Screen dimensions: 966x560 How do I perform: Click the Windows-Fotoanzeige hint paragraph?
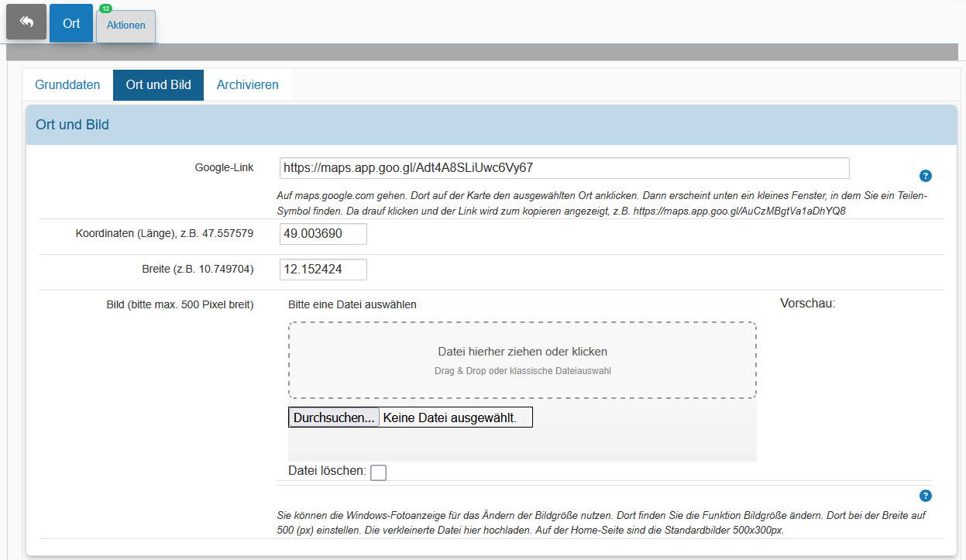pyautogui.click(x=601, y=523)
